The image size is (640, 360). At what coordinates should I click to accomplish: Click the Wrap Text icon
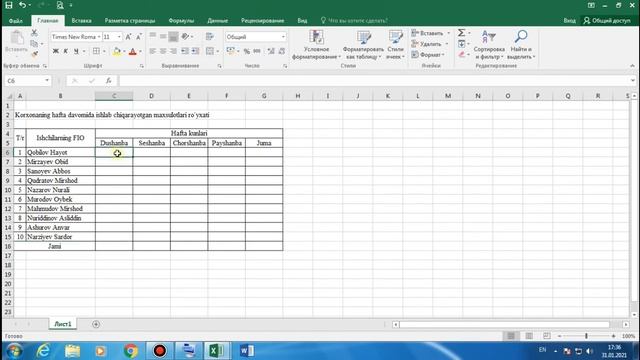click(210, 37)
